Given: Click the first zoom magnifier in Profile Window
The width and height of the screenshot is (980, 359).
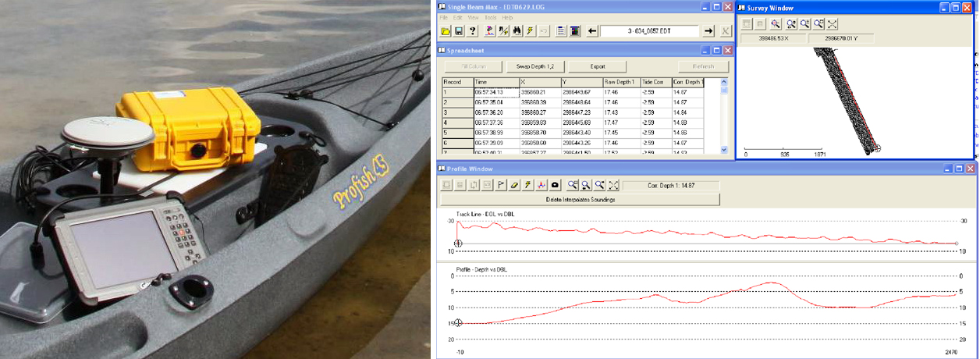Looking at the screenshot, I should point(573,185).
